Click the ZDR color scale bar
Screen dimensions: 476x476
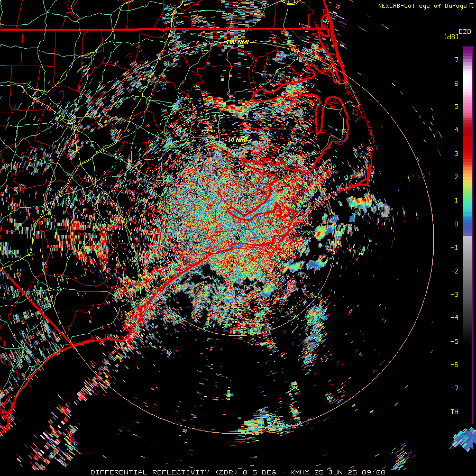coord(467,235)
